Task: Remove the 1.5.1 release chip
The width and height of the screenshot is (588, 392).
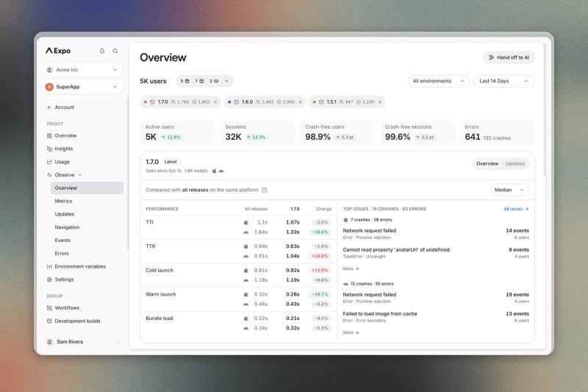Action: (x=380, y=102)
